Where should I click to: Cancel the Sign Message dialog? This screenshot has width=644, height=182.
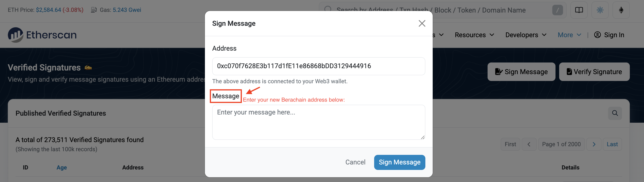(x=355, y=162)
